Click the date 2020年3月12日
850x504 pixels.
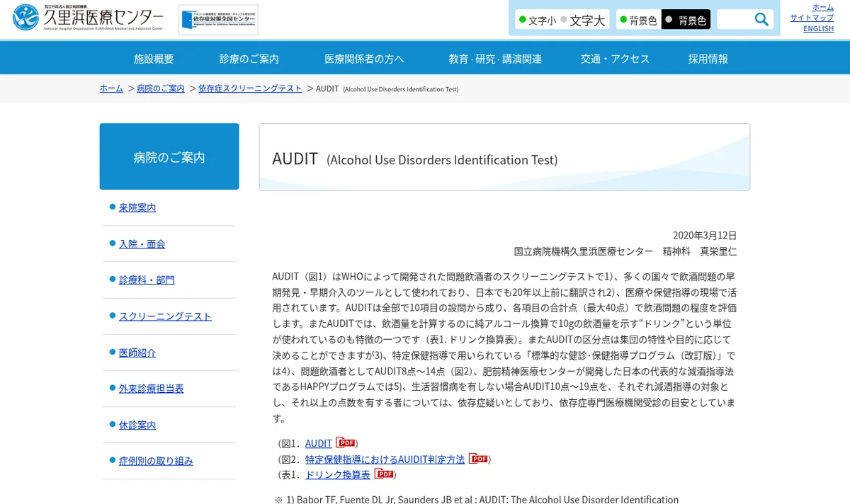(704, 235)
